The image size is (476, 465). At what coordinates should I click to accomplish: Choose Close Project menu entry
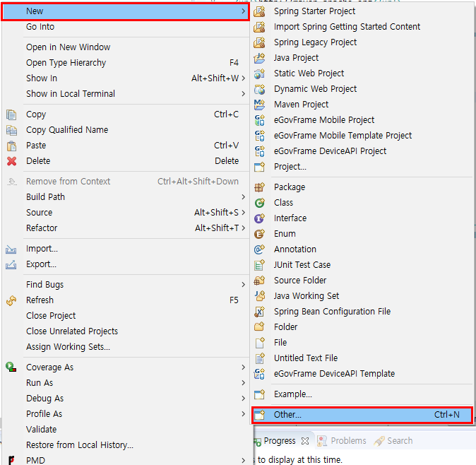[x=126, y=316]
